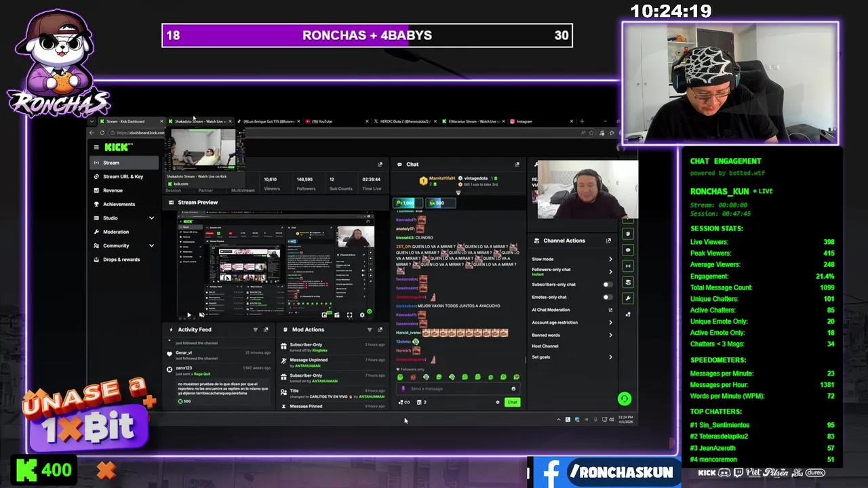
Task: Toggle theater mode in Stream Preview
Action: 337,315
